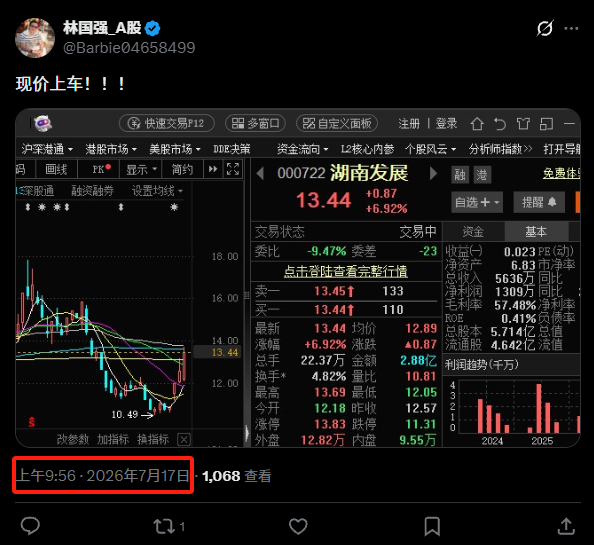Click the 换指标 chart option
This screenshot has width=594, height=545.
[153, 439]
